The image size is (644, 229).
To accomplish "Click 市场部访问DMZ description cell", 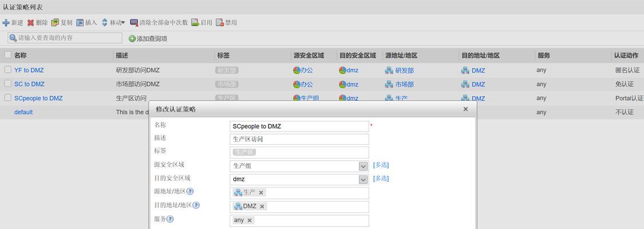I will 138,84.
